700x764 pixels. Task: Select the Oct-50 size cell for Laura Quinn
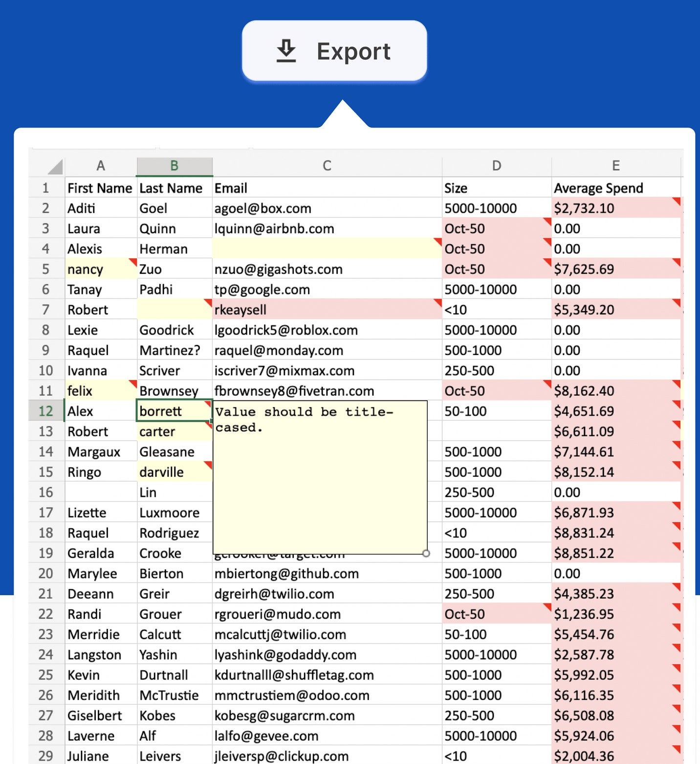pos(497,228)
